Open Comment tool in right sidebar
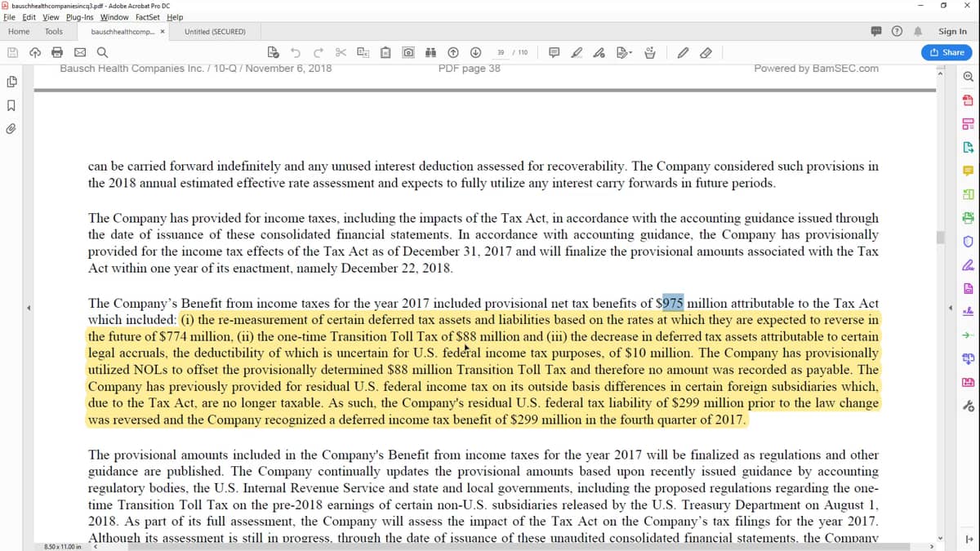 (968, 171)
